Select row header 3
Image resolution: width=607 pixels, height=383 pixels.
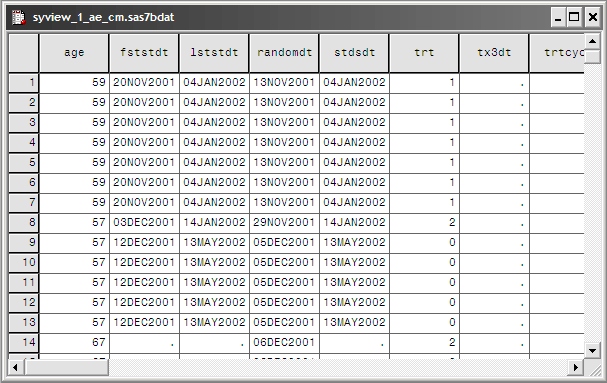(x=24, y=123)
